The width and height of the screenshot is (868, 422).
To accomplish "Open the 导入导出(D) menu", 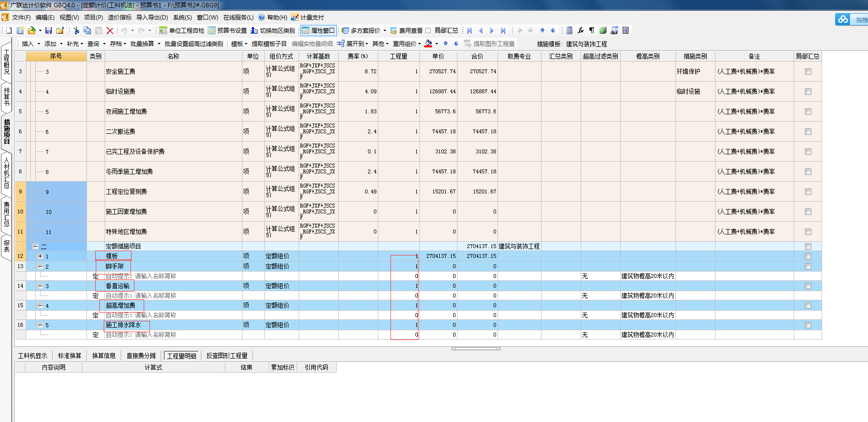I will click(152, 17).
